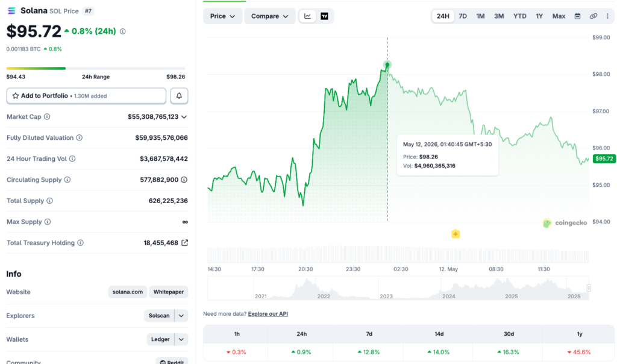
Task: Open the Ledger wallet link
Action: pos(160,339)
